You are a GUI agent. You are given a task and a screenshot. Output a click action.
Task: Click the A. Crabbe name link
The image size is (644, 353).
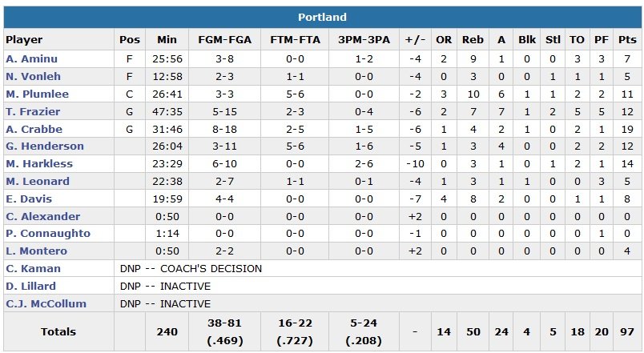(x=32, y=129)
